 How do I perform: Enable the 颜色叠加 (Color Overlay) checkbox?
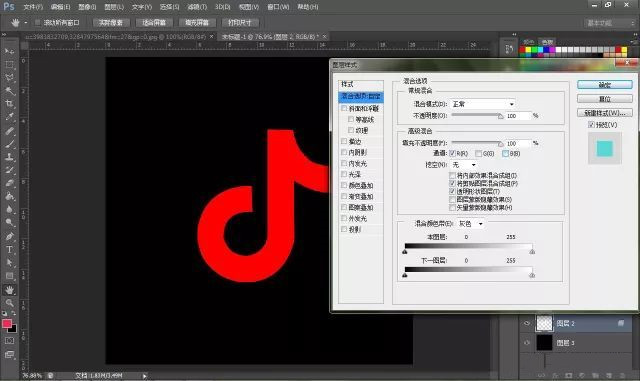point(344,185)
